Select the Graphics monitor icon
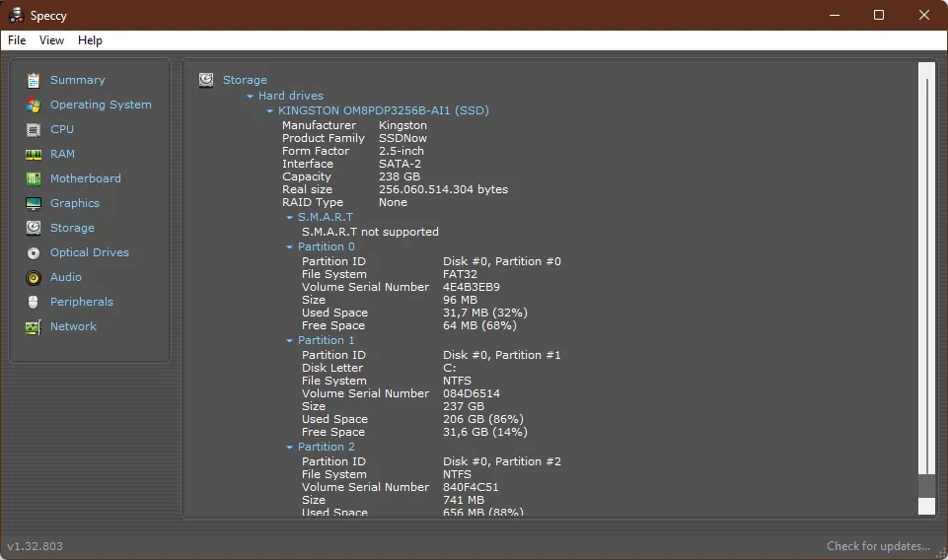The image size is (948, 560). tap(34, 203)
